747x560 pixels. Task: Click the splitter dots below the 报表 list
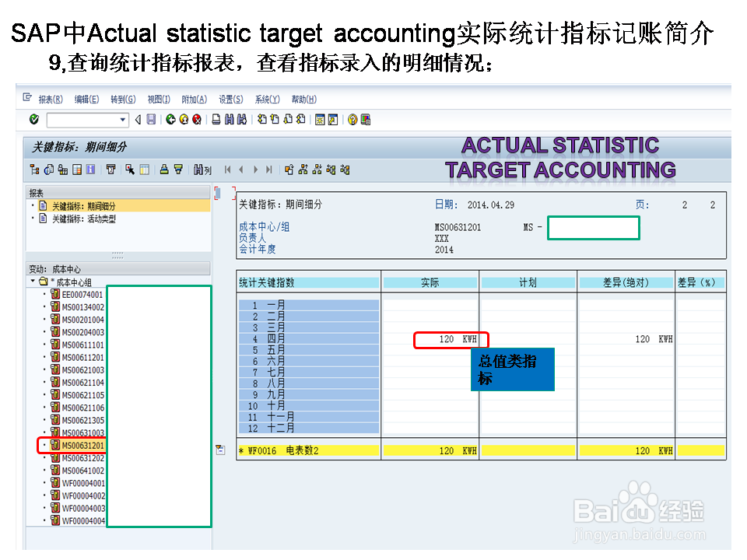pos(117,255)
